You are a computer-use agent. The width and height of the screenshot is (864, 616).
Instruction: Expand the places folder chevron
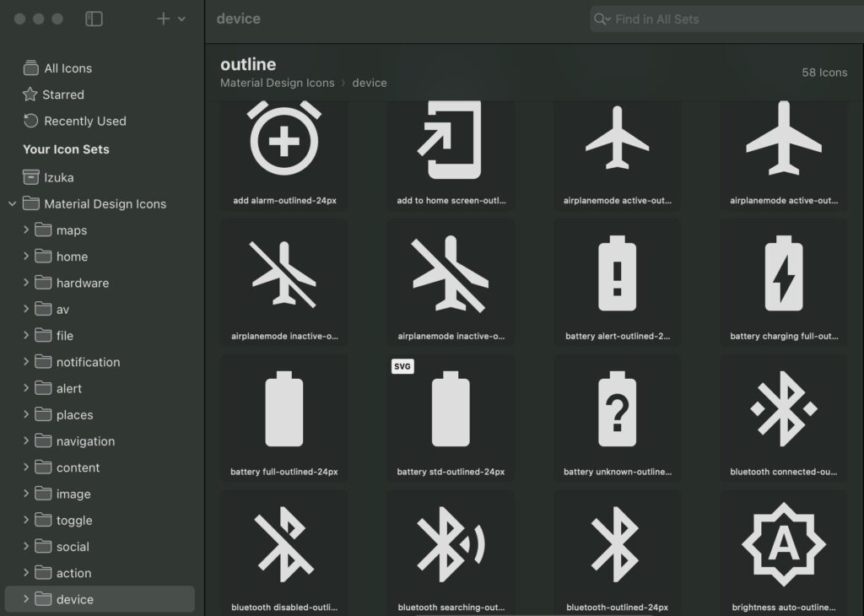click(x=26, y=414)
